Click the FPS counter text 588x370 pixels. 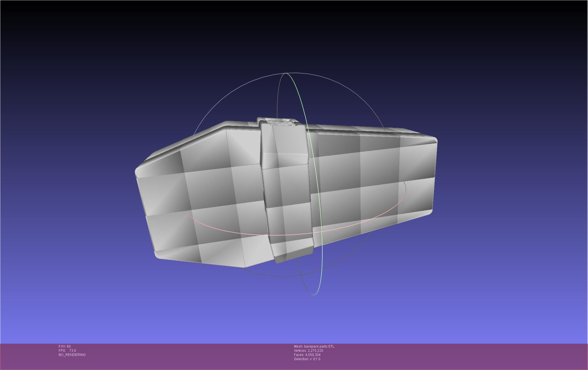pos(67,351)
